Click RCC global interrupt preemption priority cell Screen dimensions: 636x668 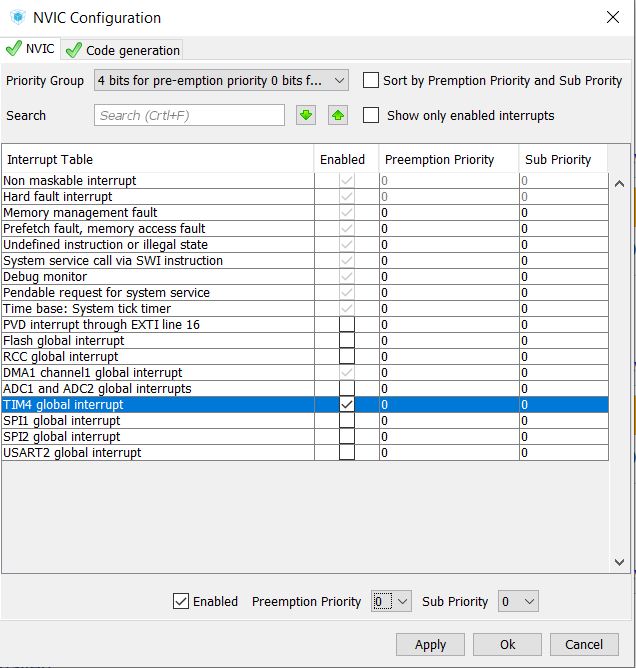449,357
